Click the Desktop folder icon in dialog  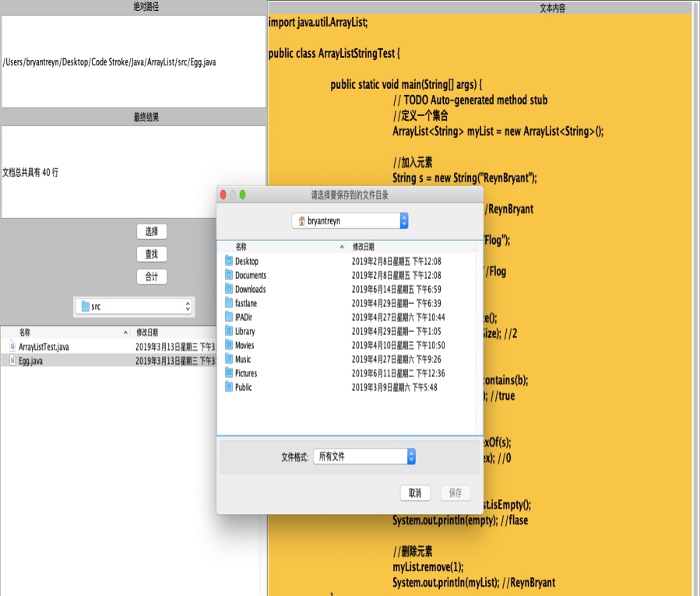pos(229,261)
